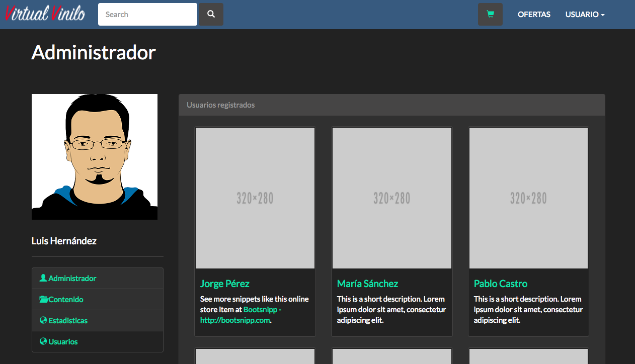Viewport: 635px width, 364px height.
Task: Click the globe icon beside Estadisticas
Action: (43, 320)
